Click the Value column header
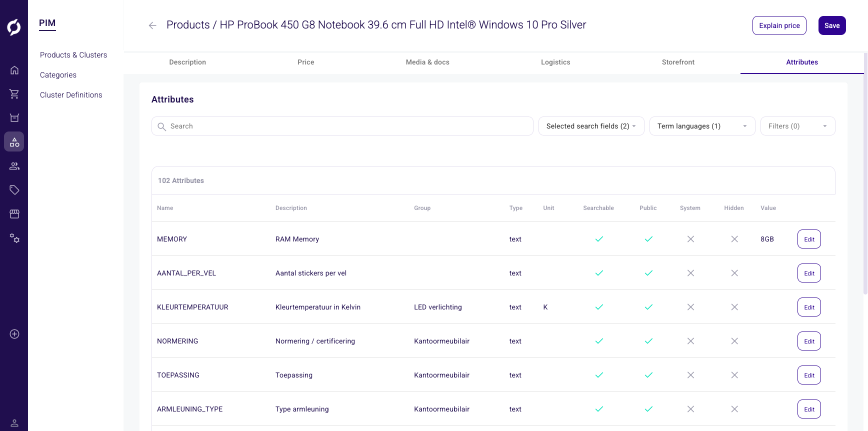The image size is (868, 431). click(768, 208)
